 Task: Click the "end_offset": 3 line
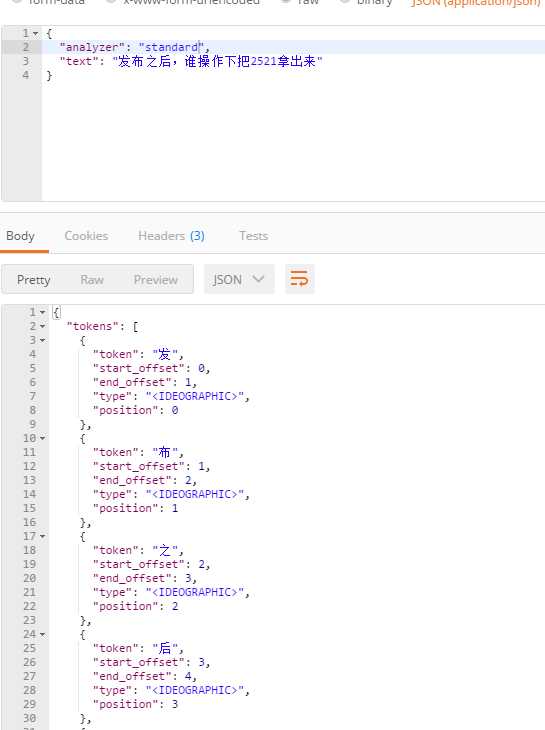[x=145, y=578]
